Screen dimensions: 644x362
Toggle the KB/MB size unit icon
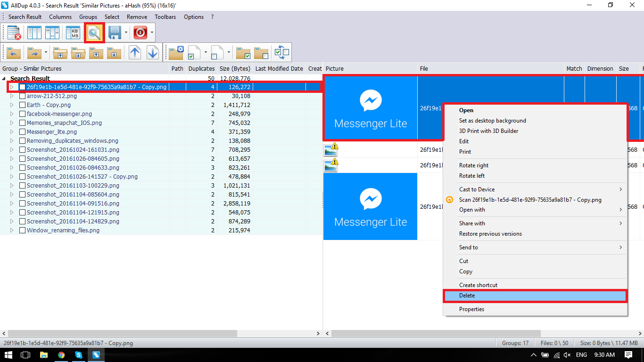coord(73,33)
